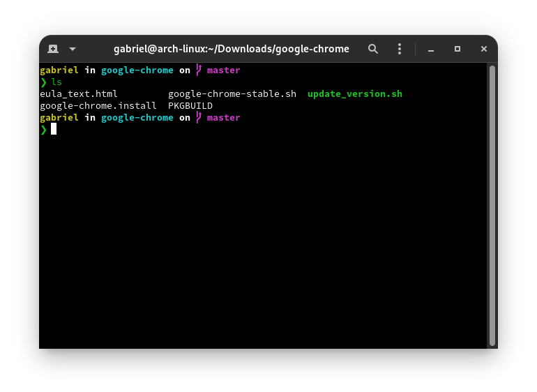Close the terminal window
537x392 pixels.
click(484, 49)
